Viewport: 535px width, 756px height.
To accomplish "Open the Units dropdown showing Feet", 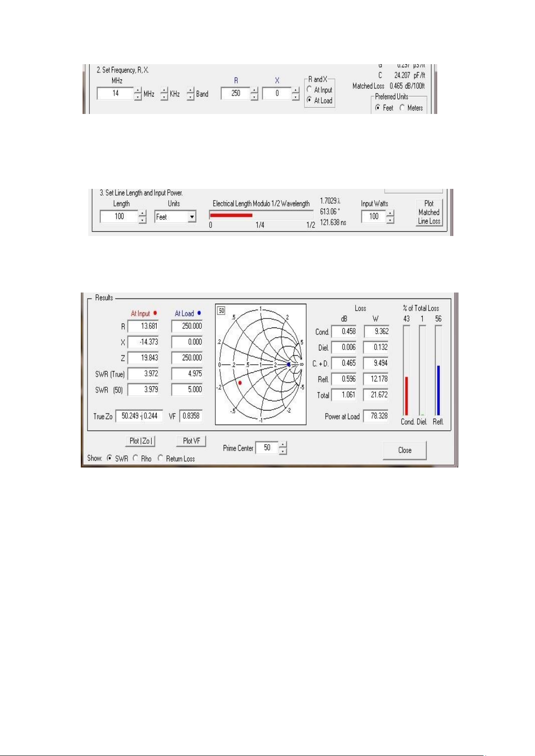I will [175, 217].
